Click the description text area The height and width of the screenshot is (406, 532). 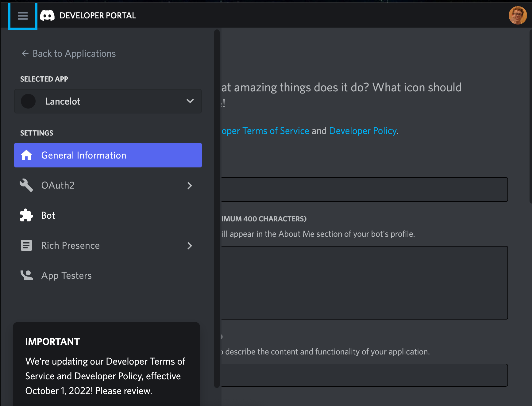coord(364,283)
